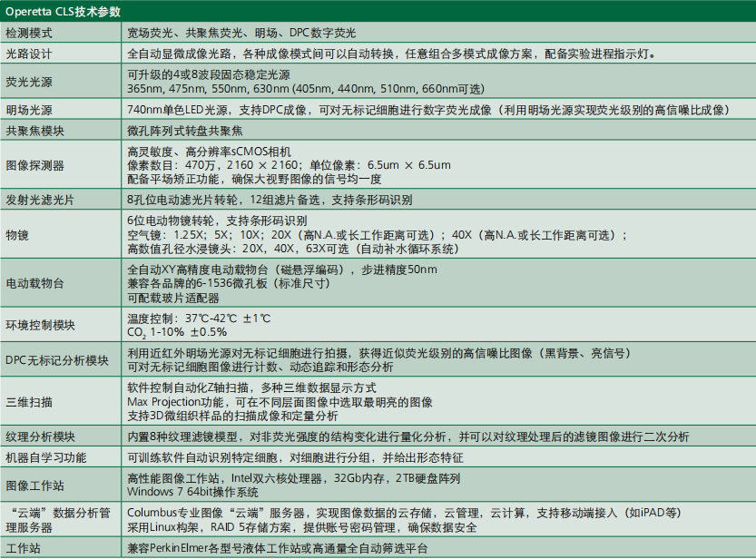Select the 纹理分析模块 label
The image size is (756, 559).
click(x=54, y=436)
